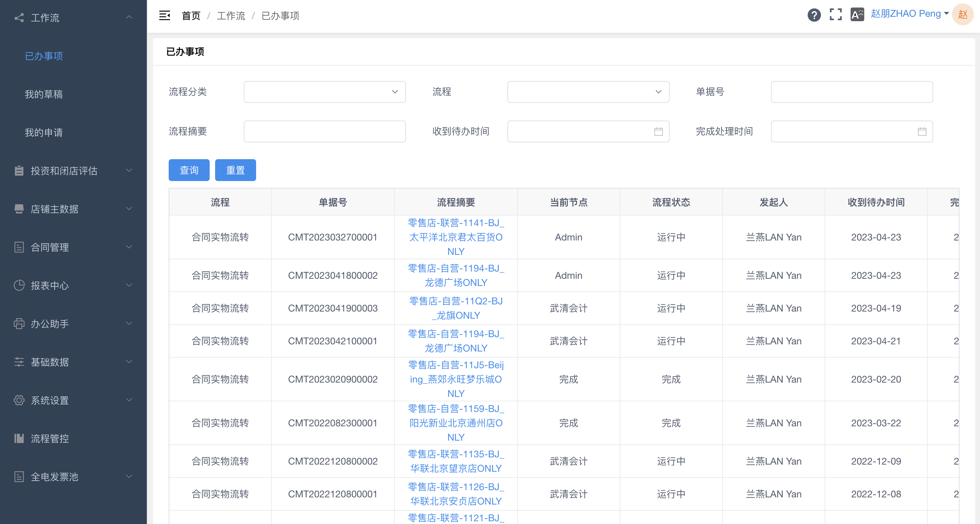Select 已办事项 in sidebar menu
Viewport: 980px width, 524px height.
coord(44,56)
